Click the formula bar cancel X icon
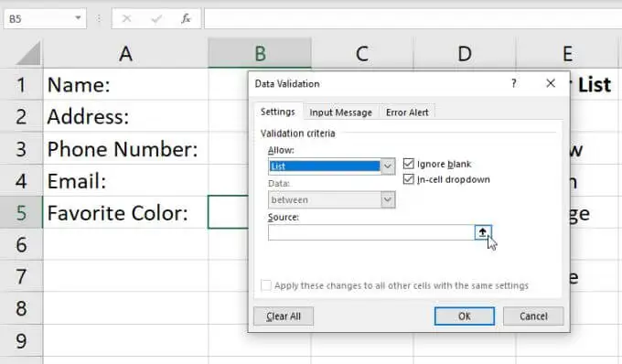Image resolution: width=622 pixels, height=364 pixels. pos(126,18)
